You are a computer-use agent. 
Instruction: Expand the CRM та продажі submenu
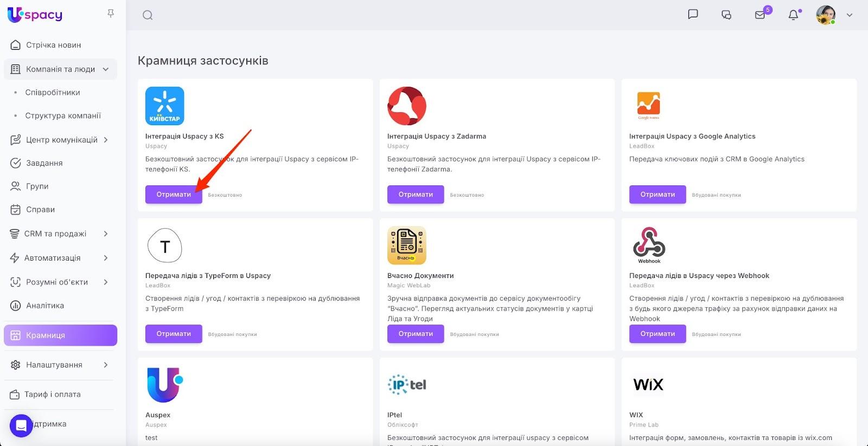tap(106, 234)
